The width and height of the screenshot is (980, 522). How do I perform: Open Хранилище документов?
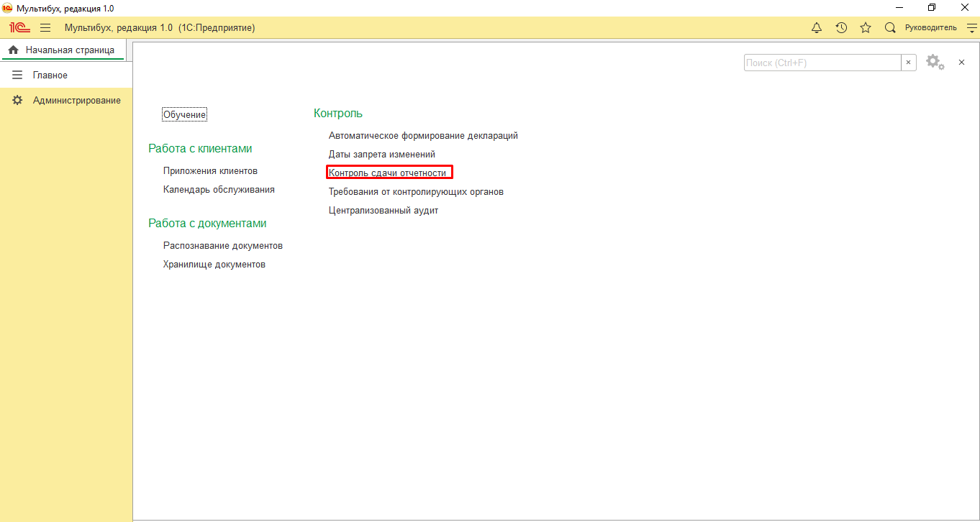(214, 264)
